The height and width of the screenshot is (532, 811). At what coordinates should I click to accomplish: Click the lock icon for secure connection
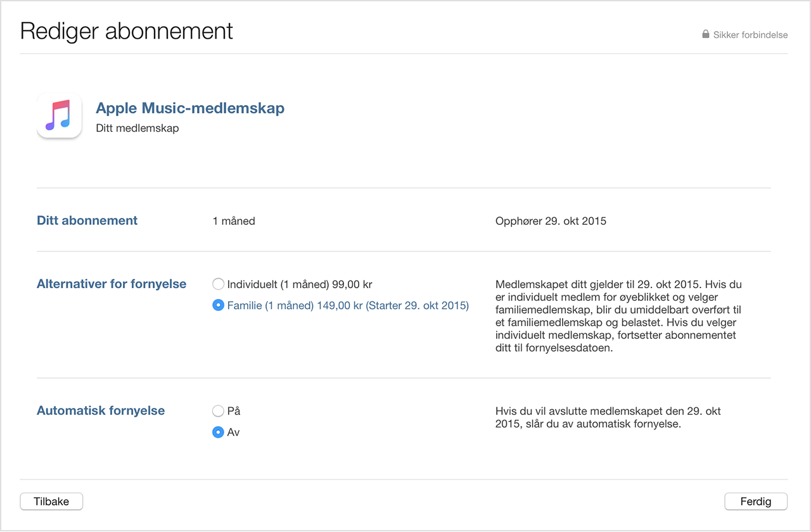[705, 35]
